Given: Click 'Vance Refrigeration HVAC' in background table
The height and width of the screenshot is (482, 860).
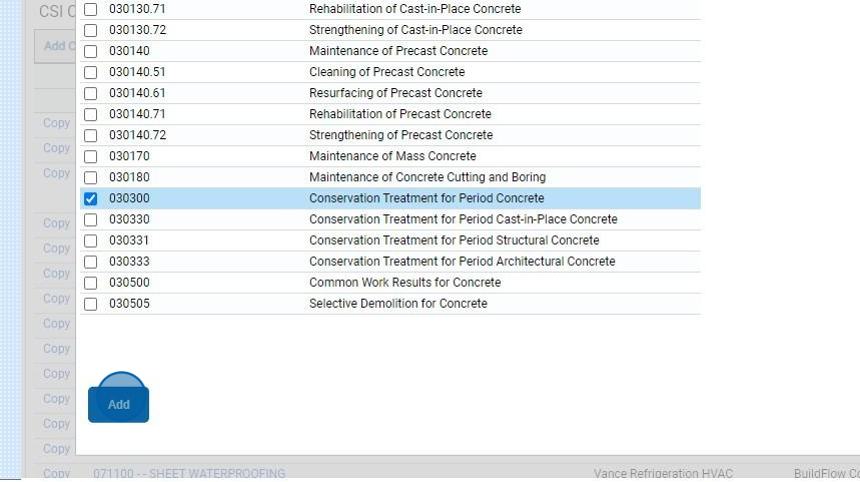Looking at the screenshot, I should pos(663,473).
